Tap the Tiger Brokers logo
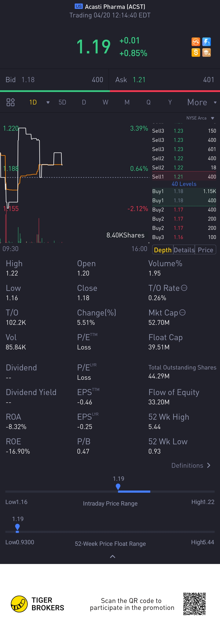220x644 pixels. [37, 604]
